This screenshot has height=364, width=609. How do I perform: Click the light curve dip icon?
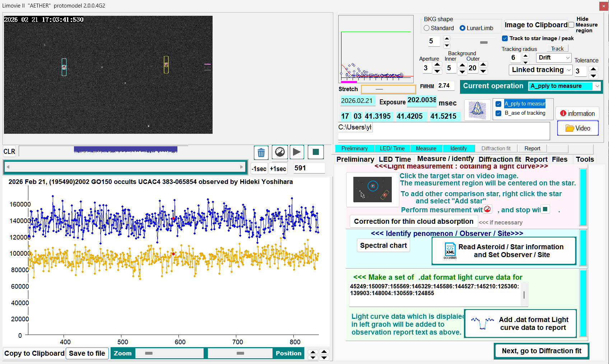coord(482,323)
